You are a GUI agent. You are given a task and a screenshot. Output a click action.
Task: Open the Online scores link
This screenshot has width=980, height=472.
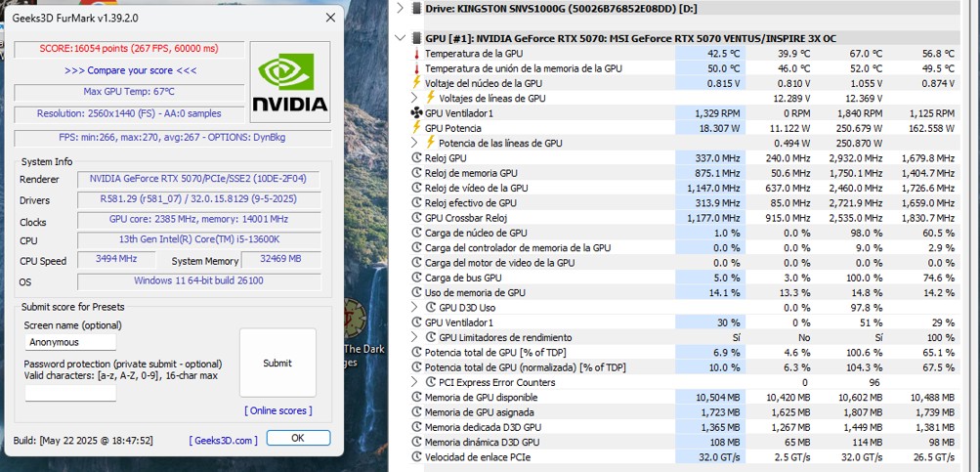[278, 410]
